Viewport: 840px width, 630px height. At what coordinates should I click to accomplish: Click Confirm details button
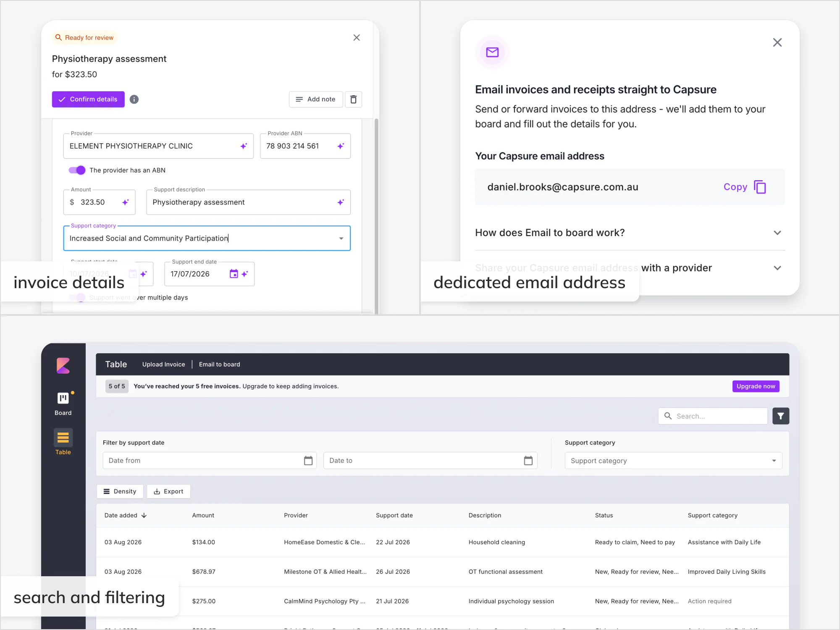[88, 100]
